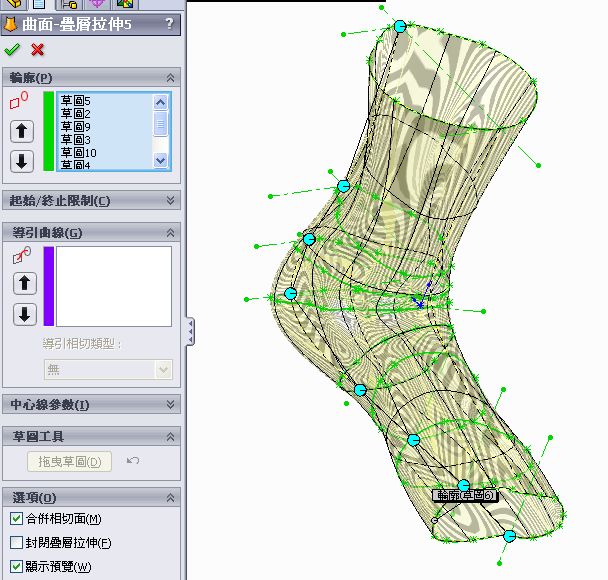Select 草圖5 in profiles list
The height and width of the screenshot is (580, 608).
coord(76,101)
